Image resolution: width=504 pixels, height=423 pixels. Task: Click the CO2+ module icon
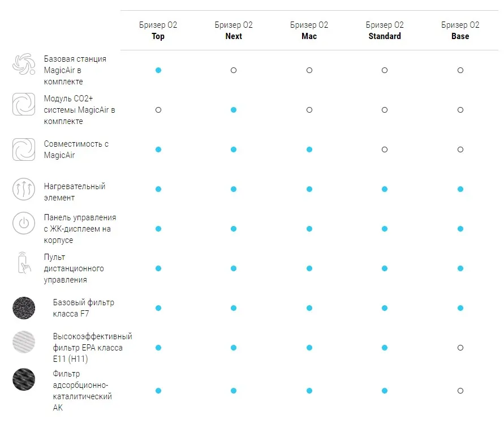[24, 104]
